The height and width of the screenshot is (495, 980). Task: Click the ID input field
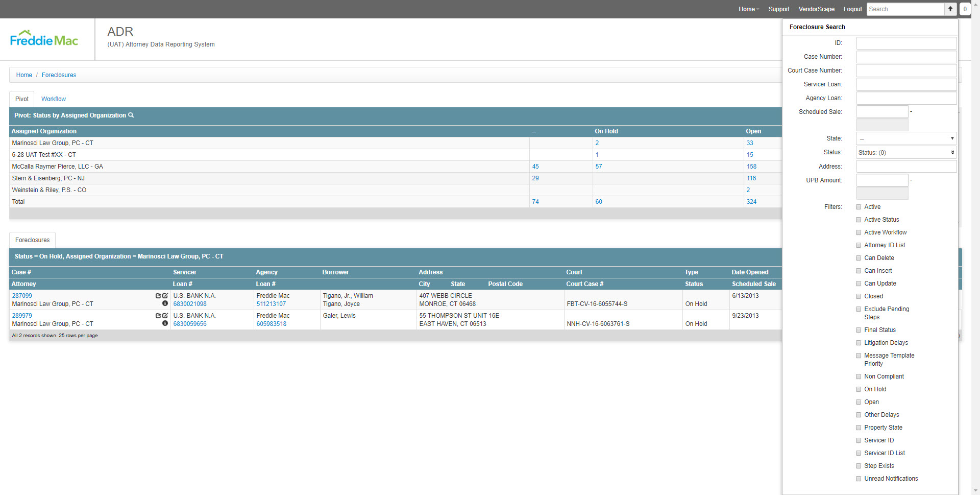[906, 43]
